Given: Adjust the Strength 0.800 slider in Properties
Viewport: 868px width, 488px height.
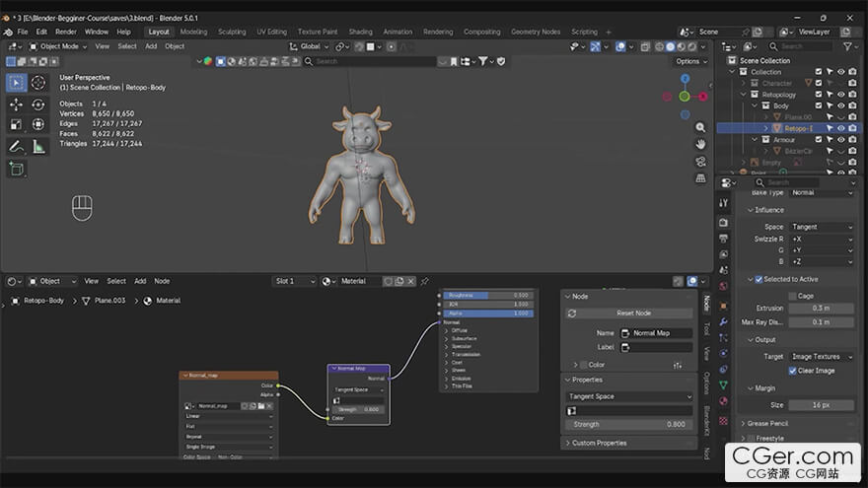Looking at the screenshot, I should click(629, 424).
